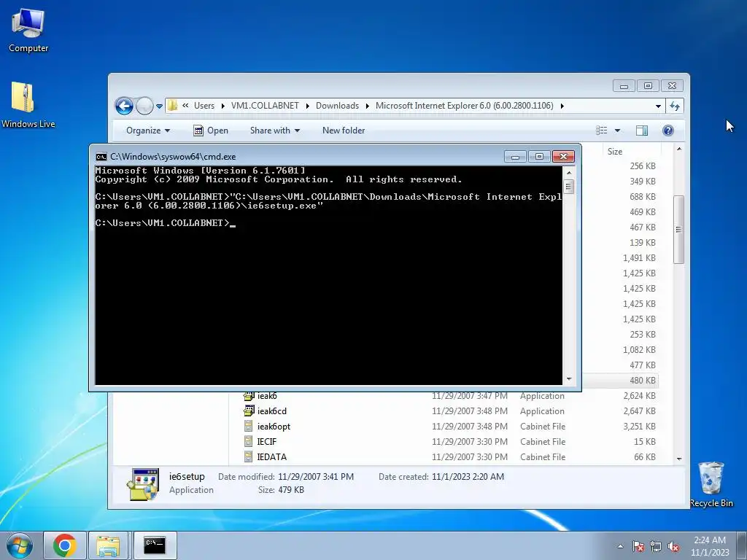
Task: Click the Downloads breadcrumb segment
Action: (x=337, y=106)
